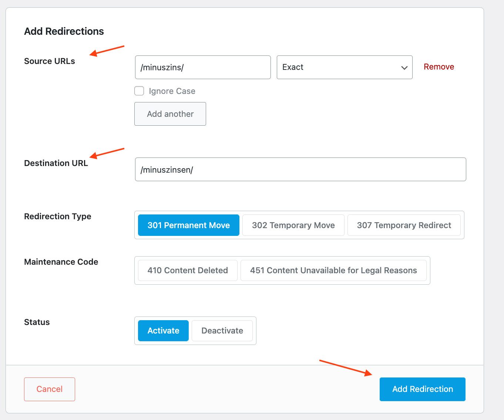Open the Exact match type dropdown
The width and height of the screenshot is (504, 420).
click(344, 67)
